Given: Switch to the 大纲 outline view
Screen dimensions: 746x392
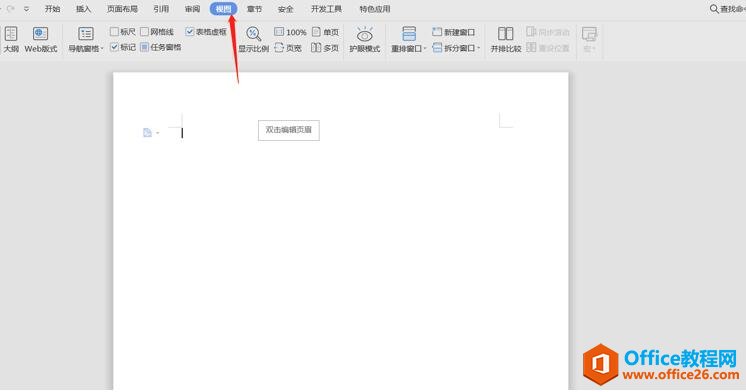Looking at the screenshot, I should [x=11, y=39].
